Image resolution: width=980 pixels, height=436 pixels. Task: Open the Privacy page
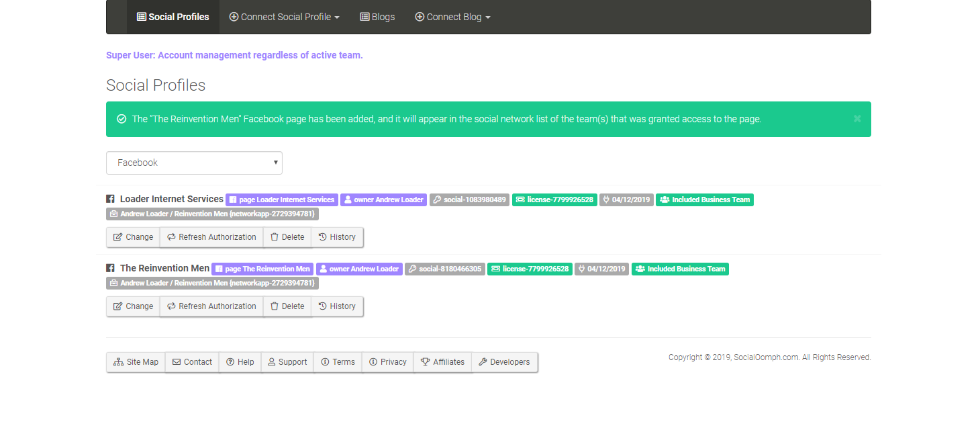pyautogui.click(x=387, y=362)
